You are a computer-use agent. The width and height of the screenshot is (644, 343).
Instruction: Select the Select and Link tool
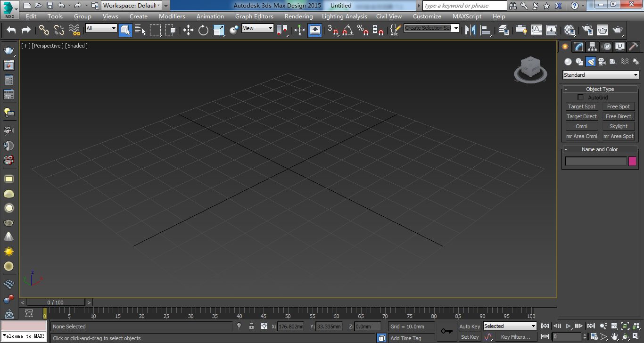point(45,30)
